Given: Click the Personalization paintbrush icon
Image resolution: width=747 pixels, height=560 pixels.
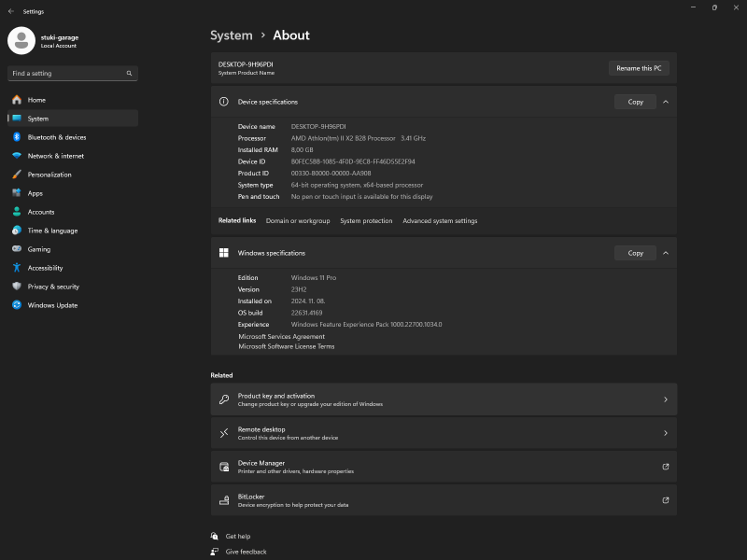Looking at the screenshot, I should (x=17, y=175).
